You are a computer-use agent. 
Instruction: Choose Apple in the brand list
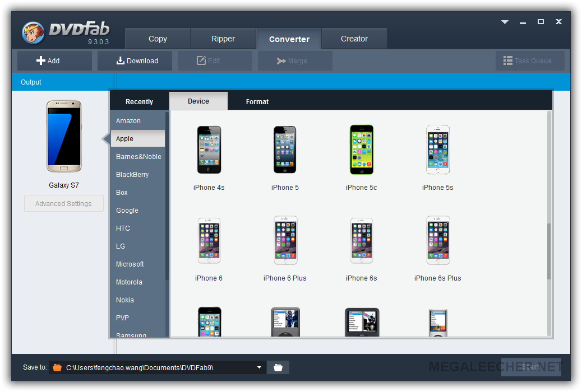(138, 139)
